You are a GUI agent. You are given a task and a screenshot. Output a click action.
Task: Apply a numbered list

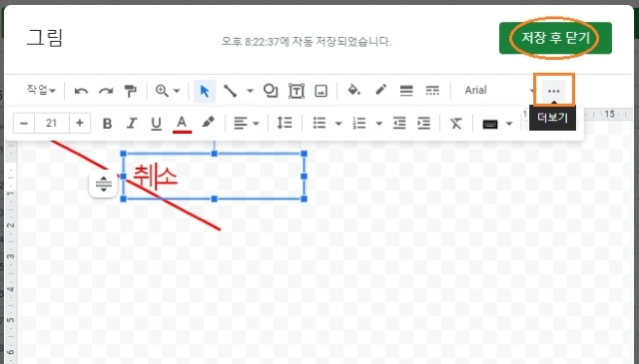pos(359,123)
